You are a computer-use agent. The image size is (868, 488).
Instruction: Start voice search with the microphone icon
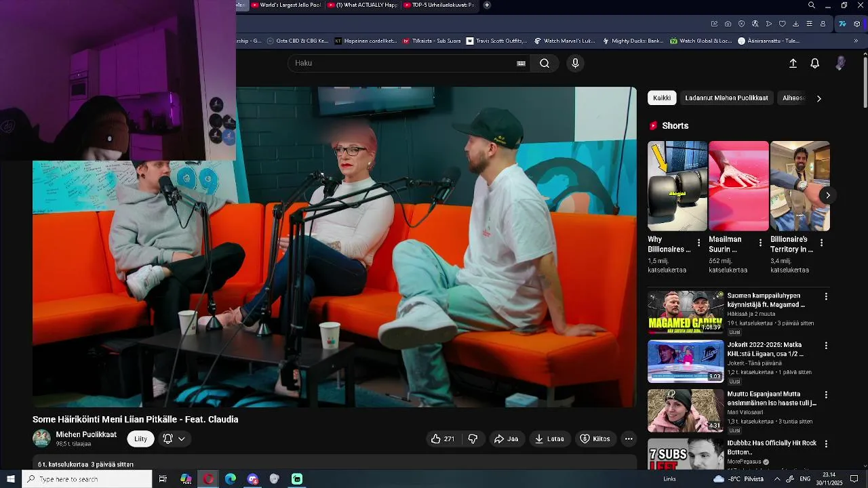click(575, 63)
